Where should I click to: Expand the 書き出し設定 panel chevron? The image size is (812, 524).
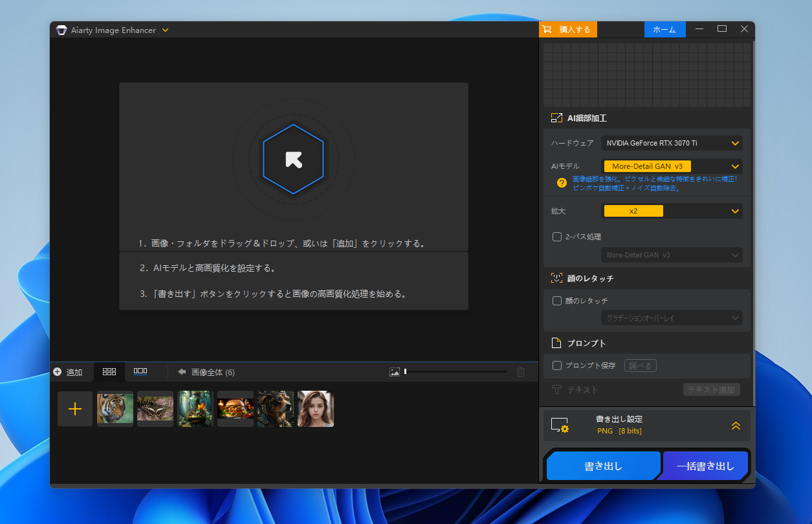[x=736, y=426]
